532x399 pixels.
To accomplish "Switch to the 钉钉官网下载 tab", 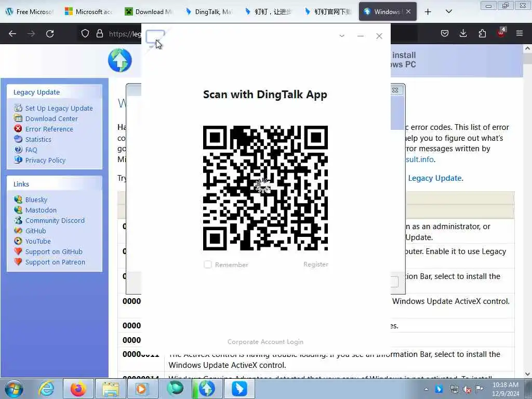I will pyautogui.click(x=328, y=11).
